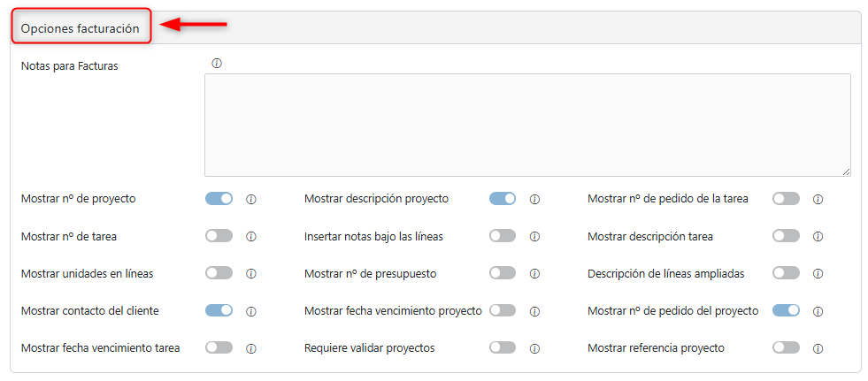Click info icon beside Mostrar nº de proyecto
This screenshot has width=868, height=381.
tap(251, 200)
